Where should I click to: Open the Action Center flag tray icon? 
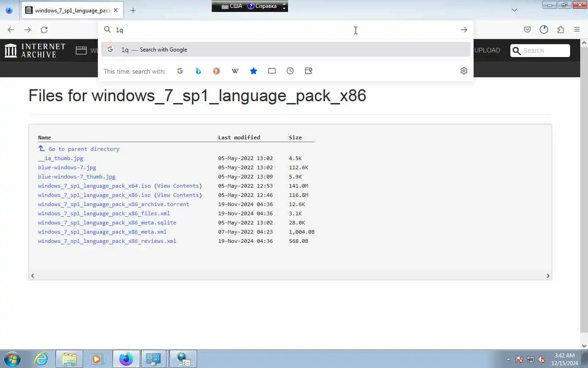(520, 359)
